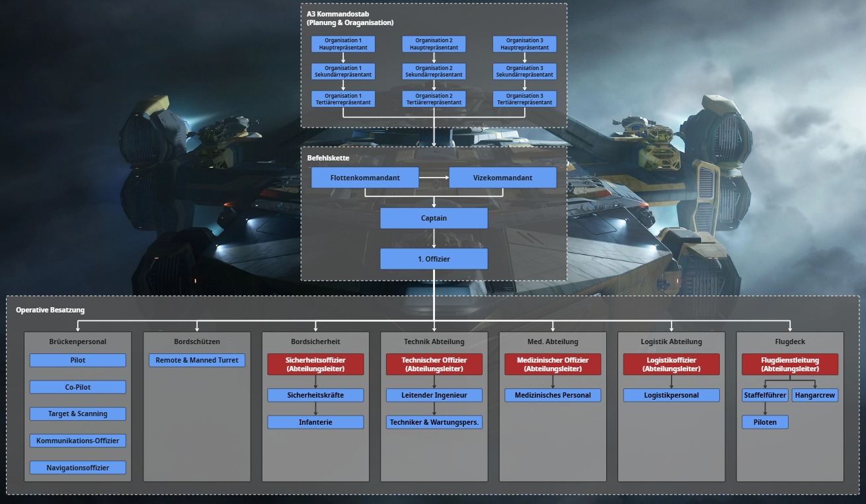Select the Navigationsoffizier box
Image resolution: width=866 pixels, height=504 pixels.
pos(77,468)
